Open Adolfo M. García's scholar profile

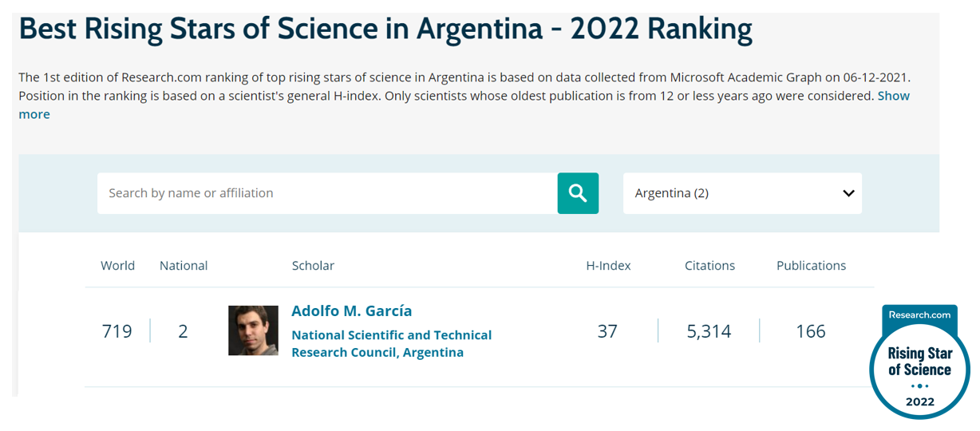click(351, 311)
